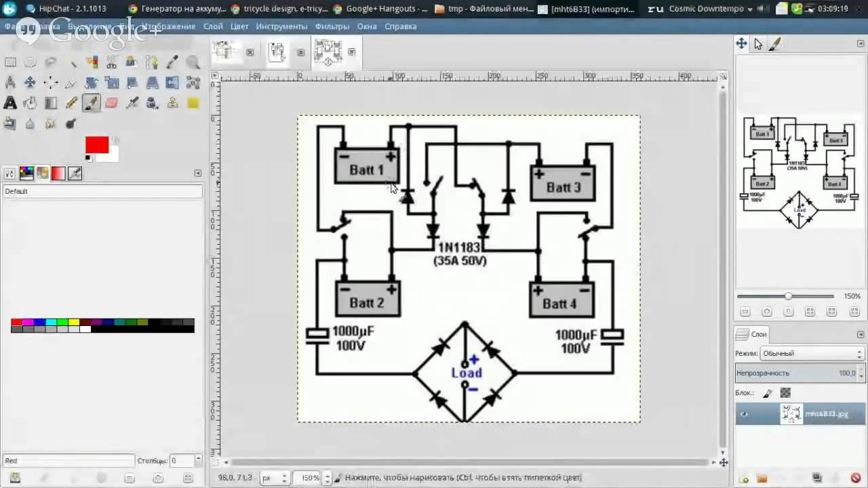Select the mht6B33.jpg layer thumbnail
868x488 pixels.
[791, 414]
